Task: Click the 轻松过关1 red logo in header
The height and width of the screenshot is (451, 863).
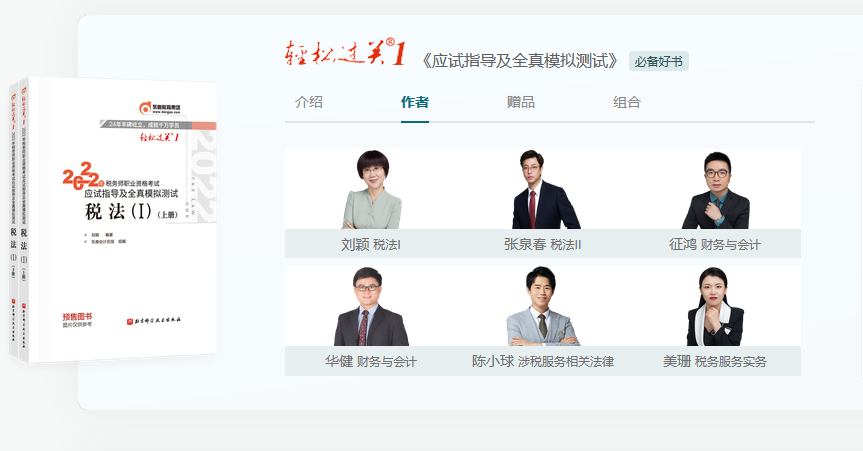Action: [x=346, y=53]
